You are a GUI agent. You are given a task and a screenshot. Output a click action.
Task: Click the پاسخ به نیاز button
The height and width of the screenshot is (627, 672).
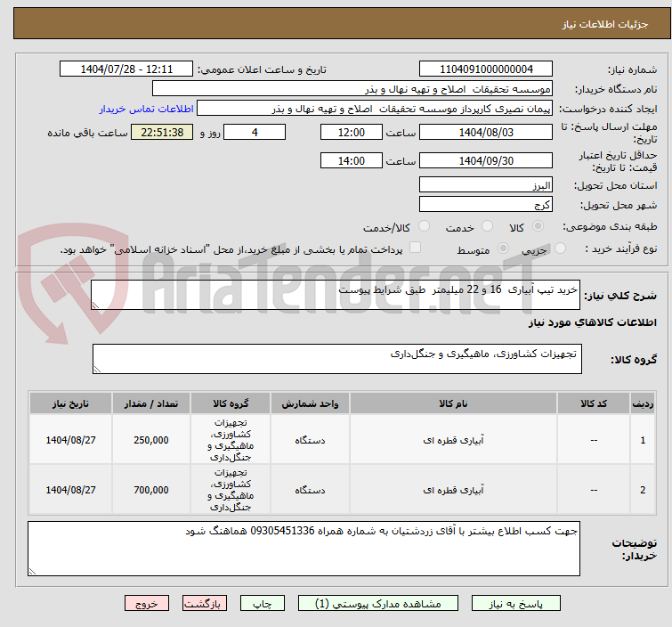click(x=515, y=603)
